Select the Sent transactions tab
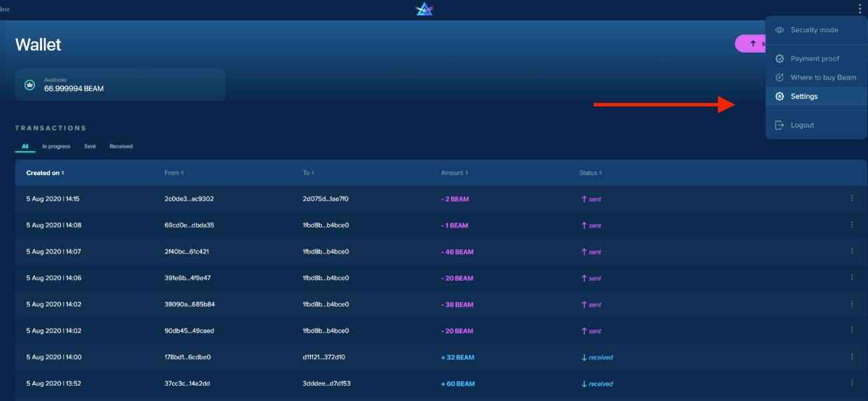This screenshot has width=868, height=401. [x=90, y=147]
